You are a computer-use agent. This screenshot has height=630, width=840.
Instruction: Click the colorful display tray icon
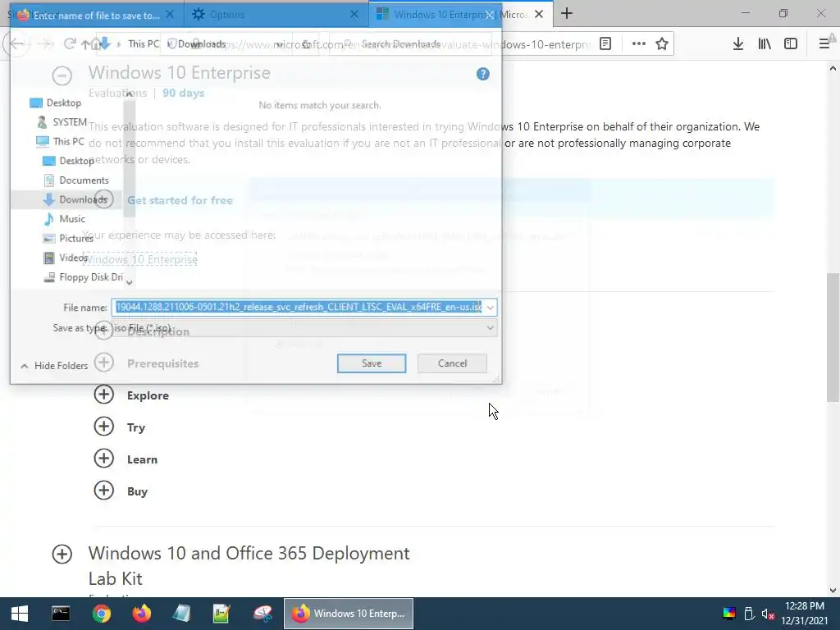[729, 614]
